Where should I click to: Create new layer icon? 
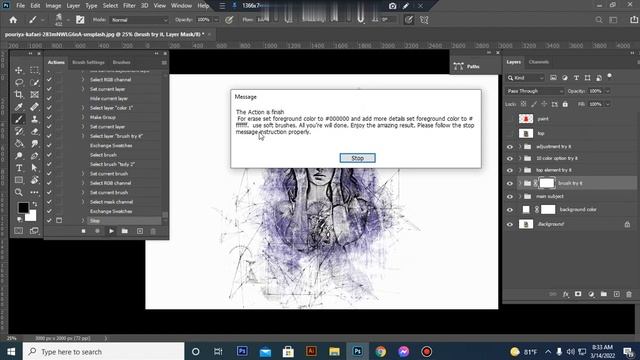tap(617, 294)
